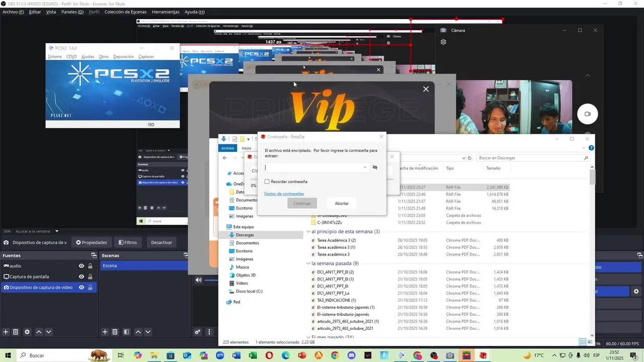Click the Propiedades button
The height and width of the screenshot is (362, 644).
(92, 242)
